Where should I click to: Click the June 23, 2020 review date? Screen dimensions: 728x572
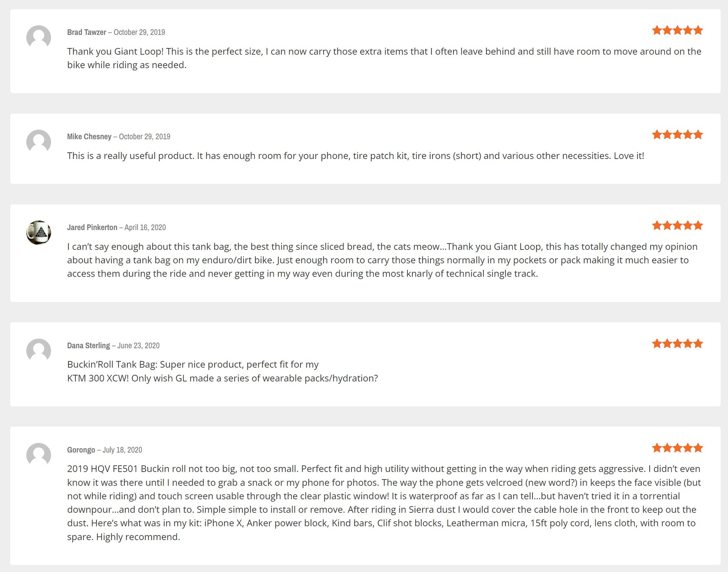[138, 346]
